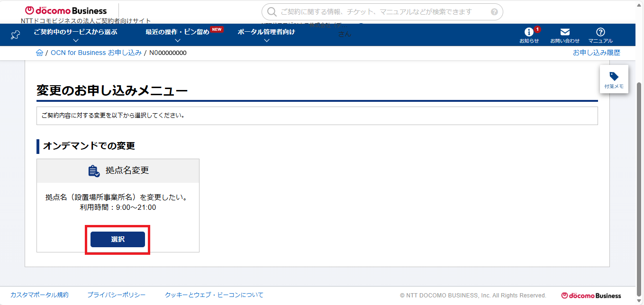Screen dimensions: 644x305
Task: Click the docomo Business logo
Action: [x=66, y=10]
